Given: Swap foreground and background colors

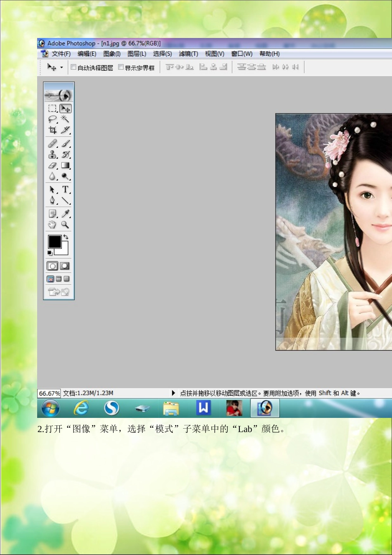Looking at the screenshot, I should pos(65,237).
